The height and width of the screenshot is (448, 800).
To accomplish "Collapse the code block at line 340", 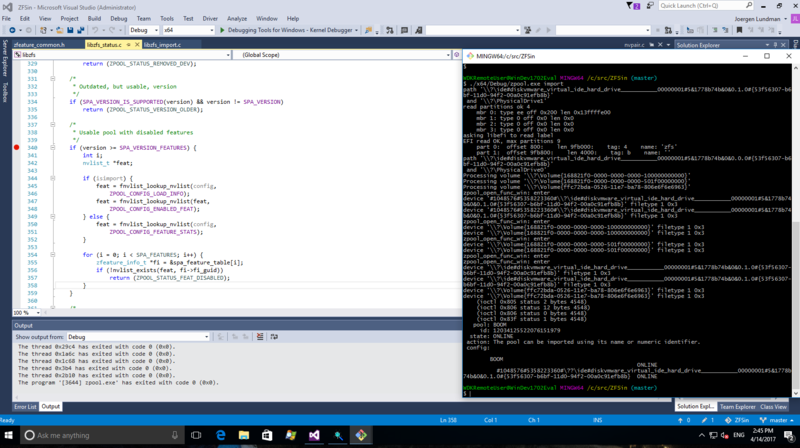I will click(x=53, y=147).
